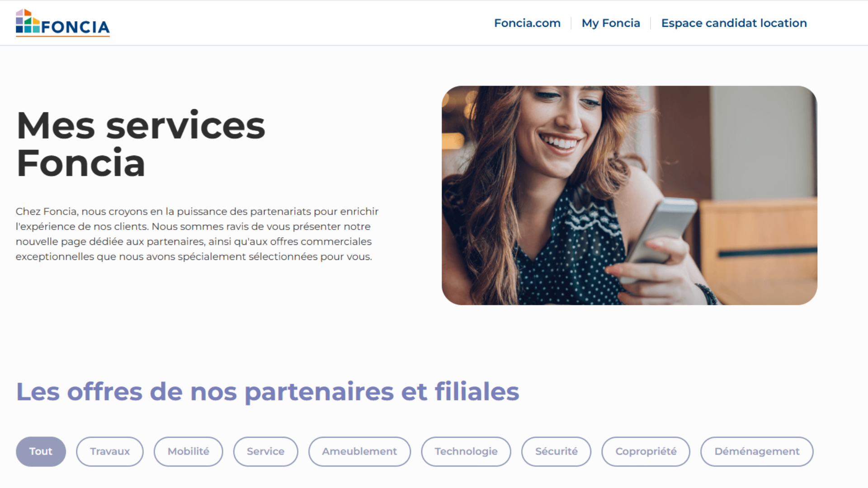Choose the Ameublement category pill
This screenshot has width=868, height=488.
point(359,451)
